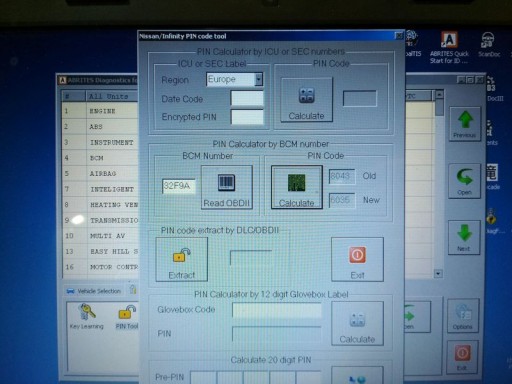Click the Encrypted PIN input field

247,117
